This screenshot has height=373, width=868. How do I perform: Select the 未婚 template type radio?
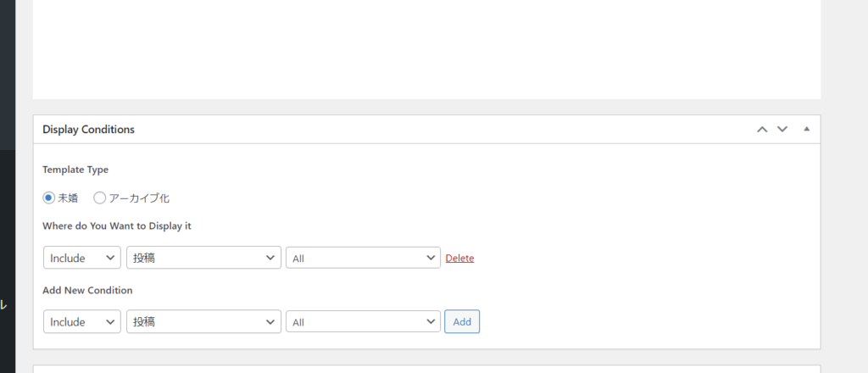point(49,198)
